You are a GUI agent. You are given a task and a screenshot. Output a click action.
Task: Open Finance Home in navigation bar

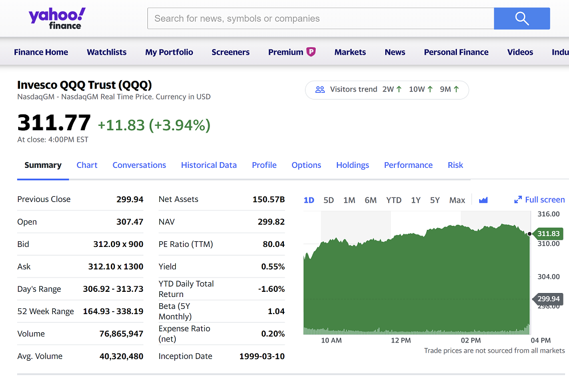(41, 52)
